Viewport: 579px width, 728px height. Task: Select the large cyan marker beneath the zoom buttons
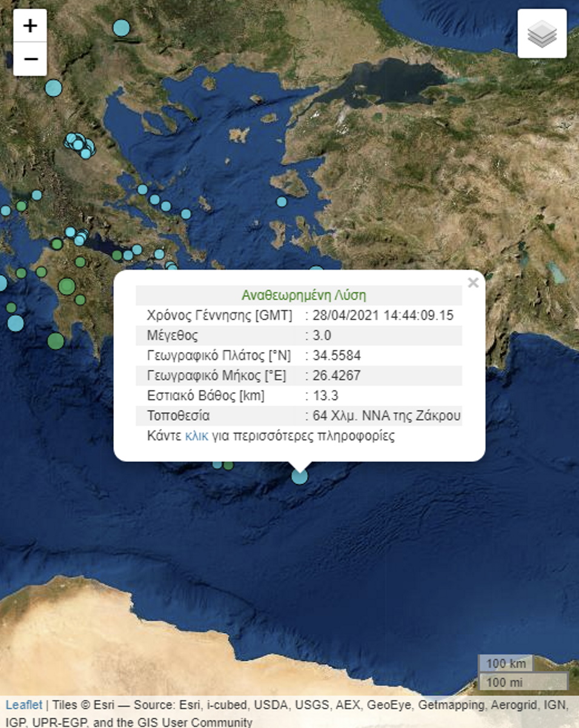[x=53, y=88]
